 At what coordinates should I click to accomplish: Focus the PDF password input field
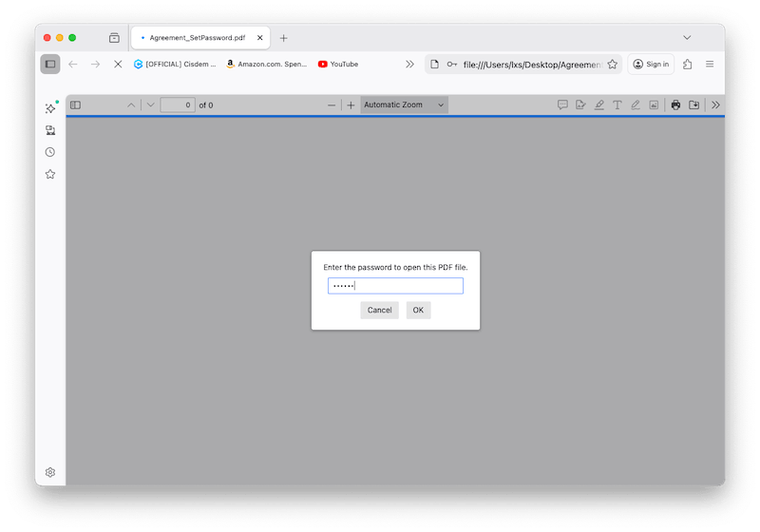395,286
